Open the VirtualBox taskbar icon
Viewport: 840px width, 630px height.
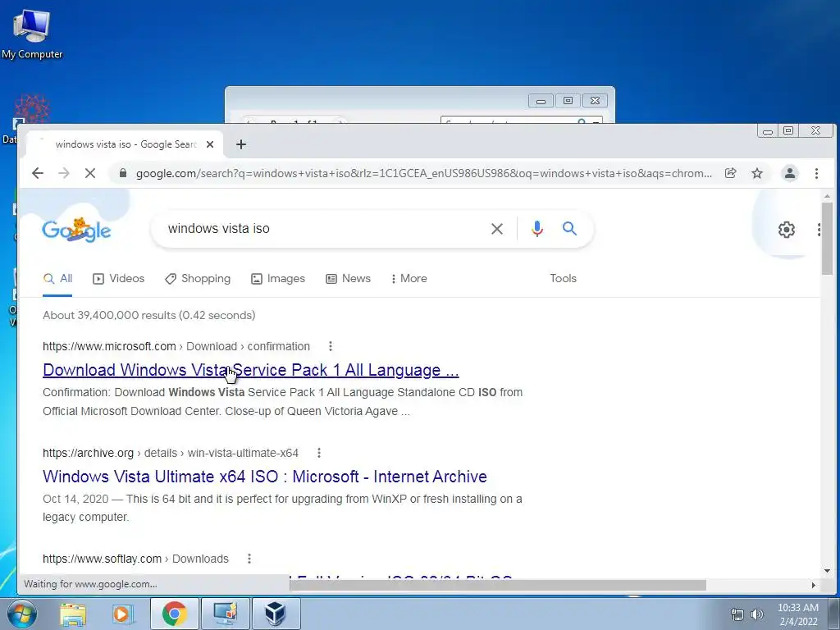(276, 614)
